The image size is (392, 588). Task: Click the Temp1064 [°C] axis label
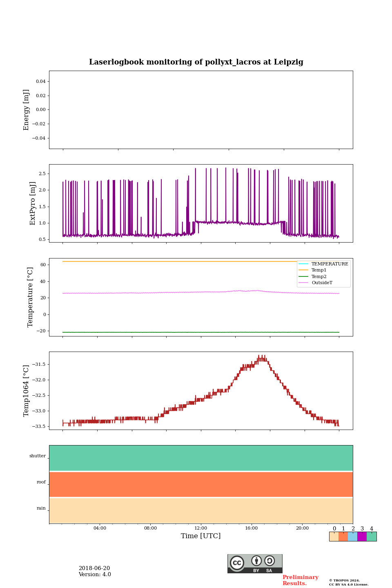coord(26,391)
